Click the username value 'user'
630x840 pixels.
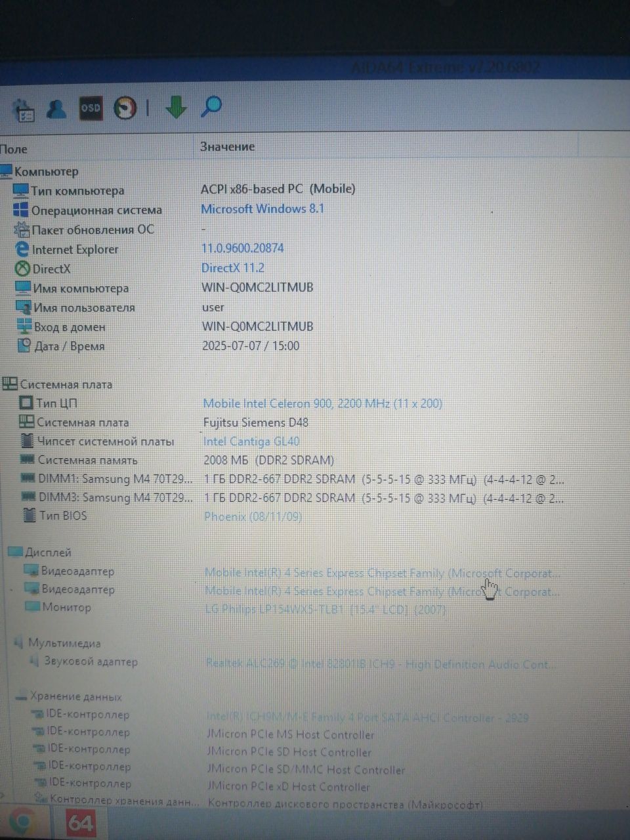213,307
